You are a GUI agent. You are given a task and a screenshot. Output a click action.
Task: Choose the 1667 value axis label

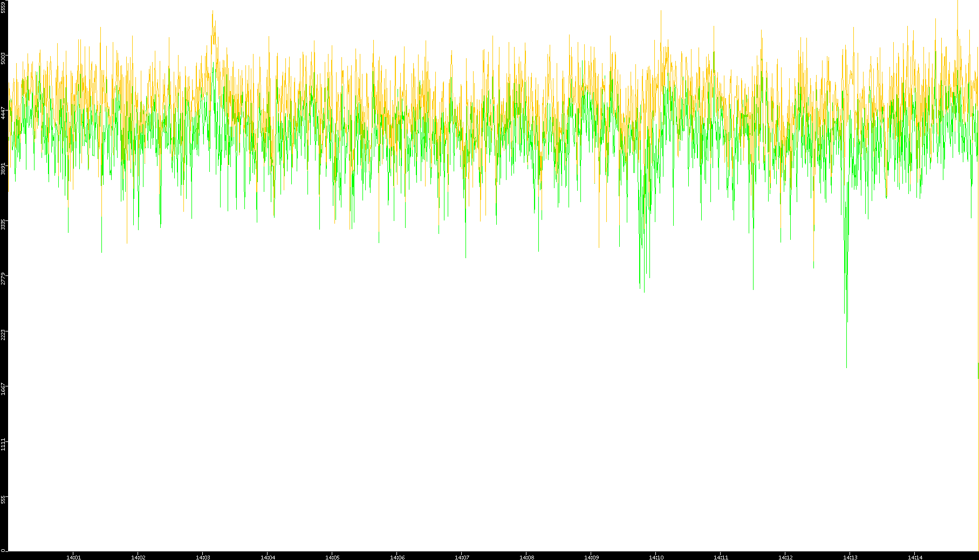click(4, 389)
